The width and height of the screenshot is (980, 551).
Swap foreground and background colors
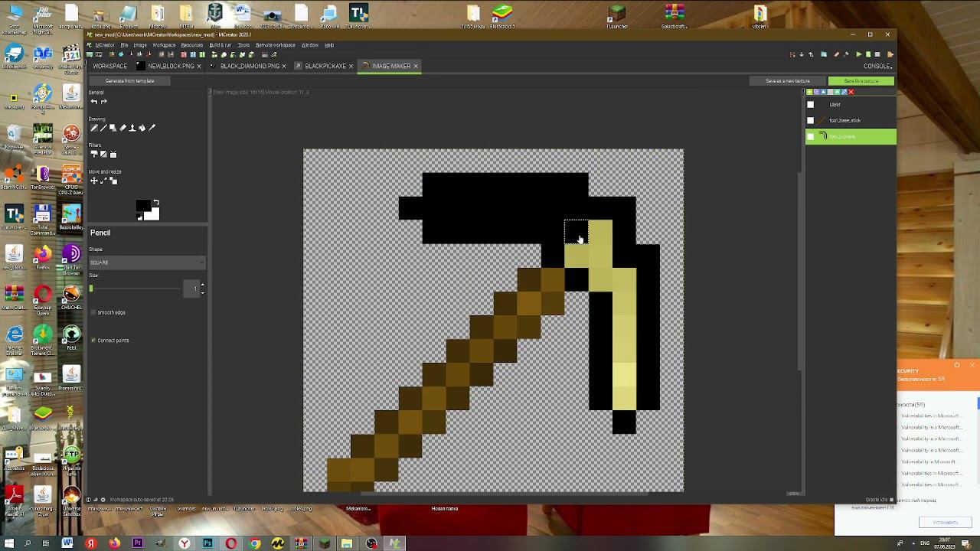pos(156,203)
